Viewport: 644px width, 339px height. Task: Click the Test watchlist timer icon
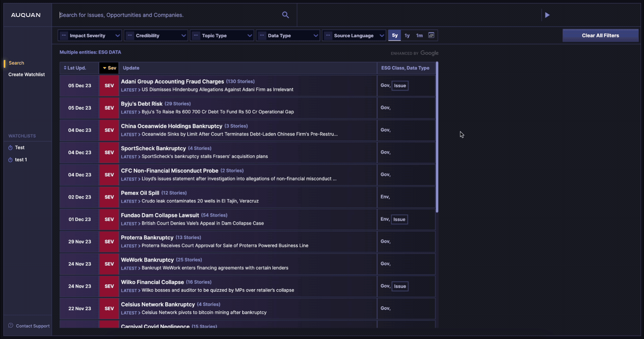tap(10, 148)
